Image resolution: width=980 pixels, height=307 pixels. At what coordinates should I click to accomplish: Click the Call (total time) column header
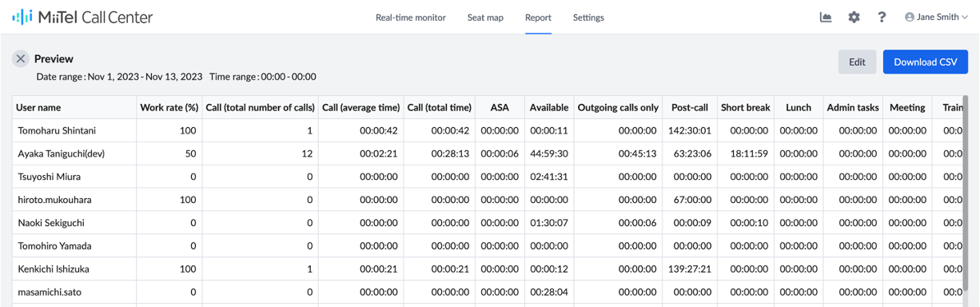pos(439,107)
